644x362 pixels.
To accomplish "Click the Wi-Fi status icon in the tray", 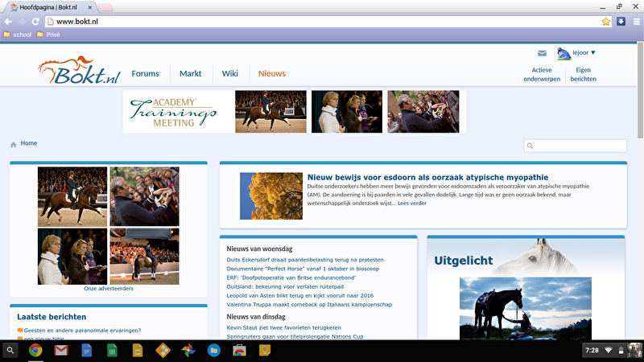I will (609, 351).
